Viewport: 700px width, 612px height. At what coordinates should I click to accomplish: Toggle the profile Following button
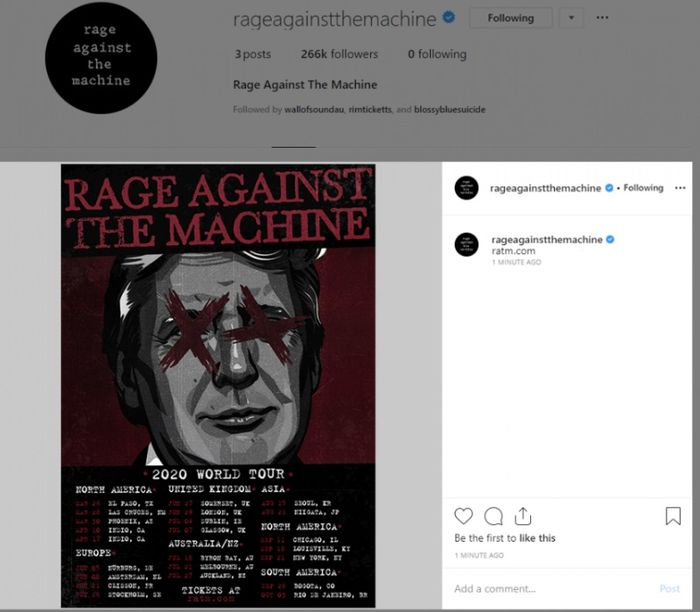click(x=511, y=18)
